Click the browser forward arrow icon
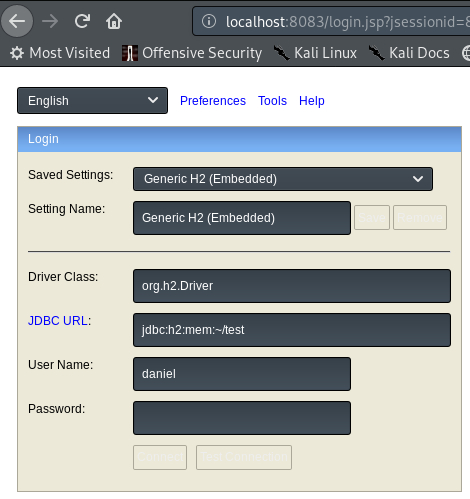Image resolution: width=470 pixels, height=499 pixels. click(50, 21)
